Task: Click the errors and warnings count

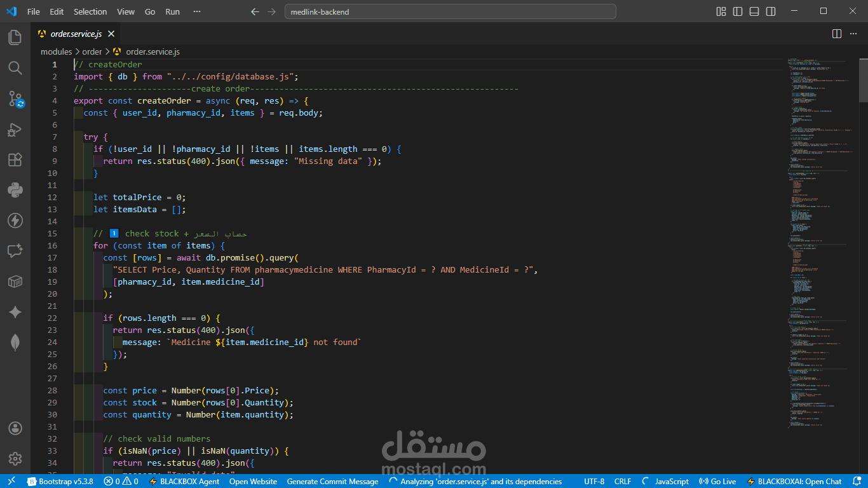Action: point(121,482)
